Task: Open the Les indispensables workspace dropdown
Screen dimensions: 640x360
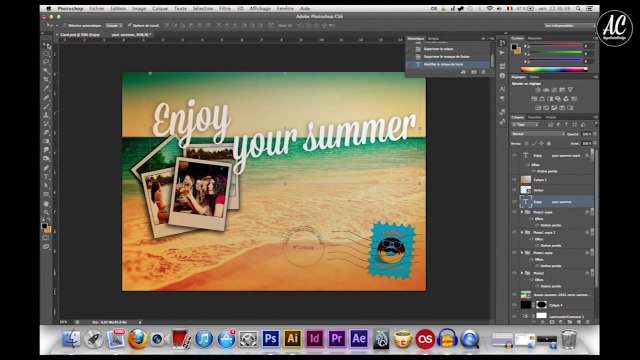Action: pyautogui.click(x=569, y=25)
